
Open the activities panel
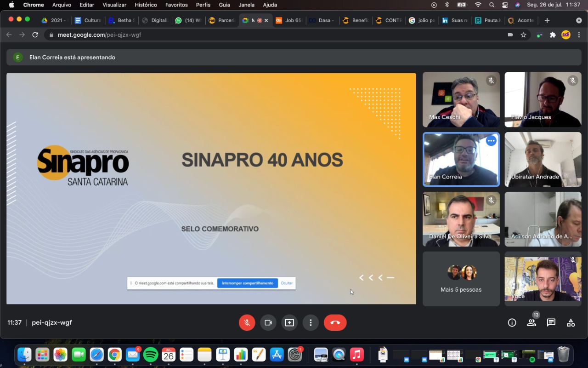[x=571, y=322]
